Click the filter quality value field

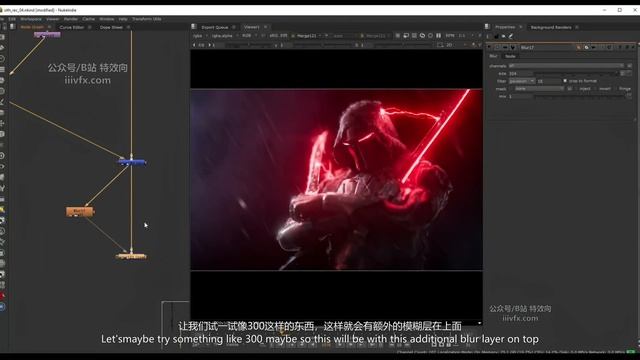[549, 81]
